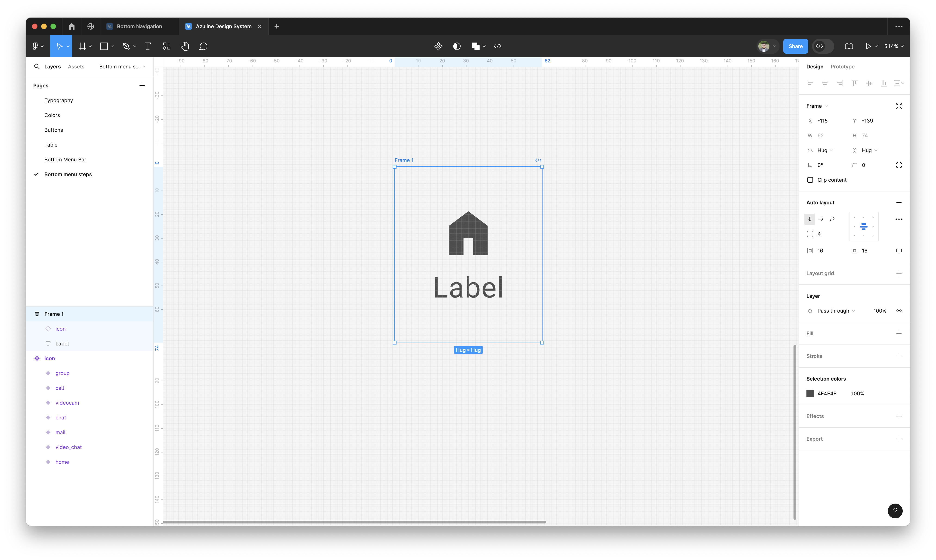This screenshot has height=560, width=936.
Task: Click the Present play button
Action: click(x=868, y=46)
